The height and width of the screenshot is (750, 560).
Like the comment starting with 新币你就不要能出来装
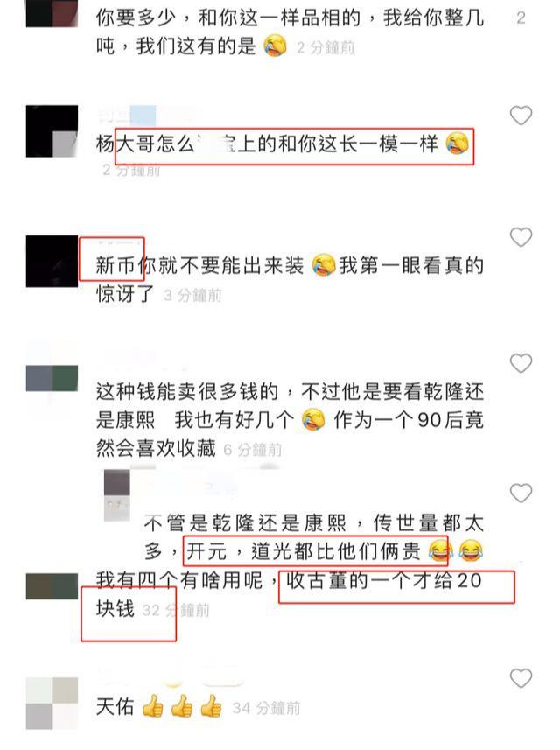521,237
